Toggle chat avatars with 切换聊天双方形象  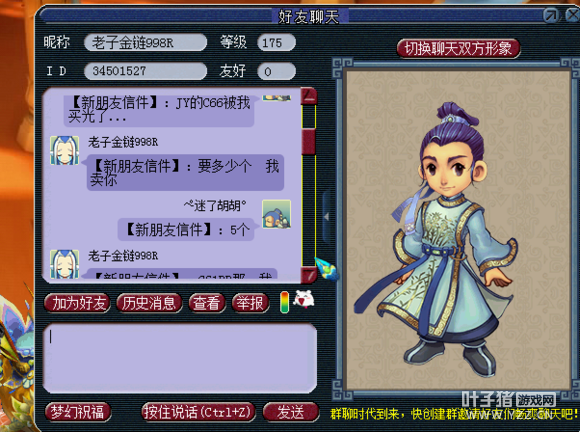(x=459, y=48)
